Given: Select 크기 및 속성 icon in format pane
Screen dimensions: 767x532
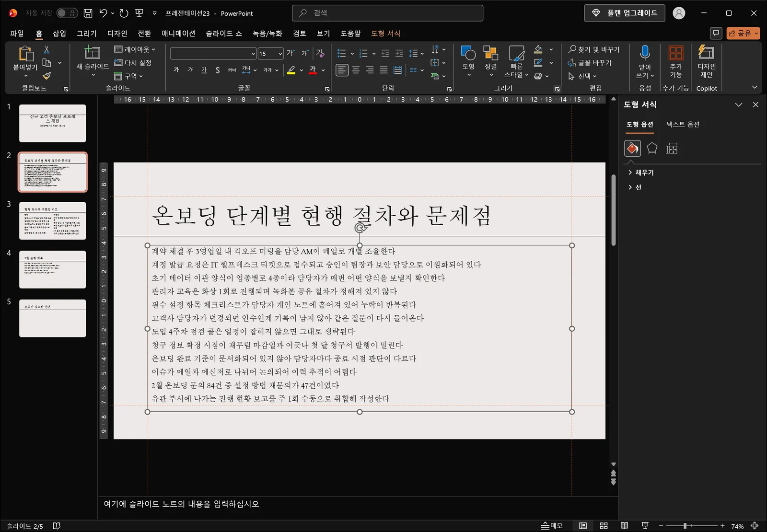Looking at the screenshot, I should (x=672, y=149).
